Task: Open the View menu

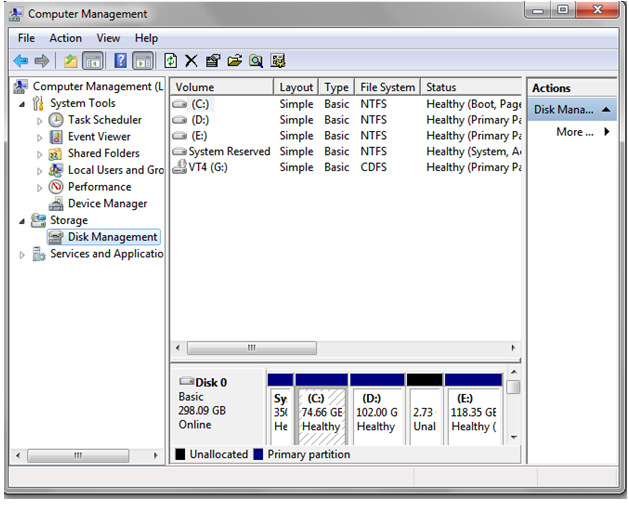Action: click(108, 38)
